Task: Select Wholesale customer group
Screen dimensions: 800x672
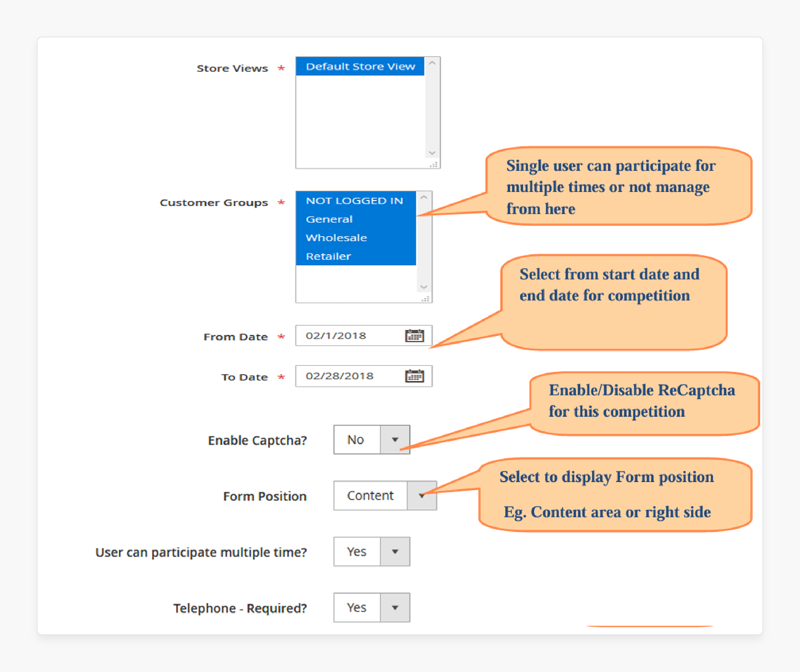Action: point(356,238)
